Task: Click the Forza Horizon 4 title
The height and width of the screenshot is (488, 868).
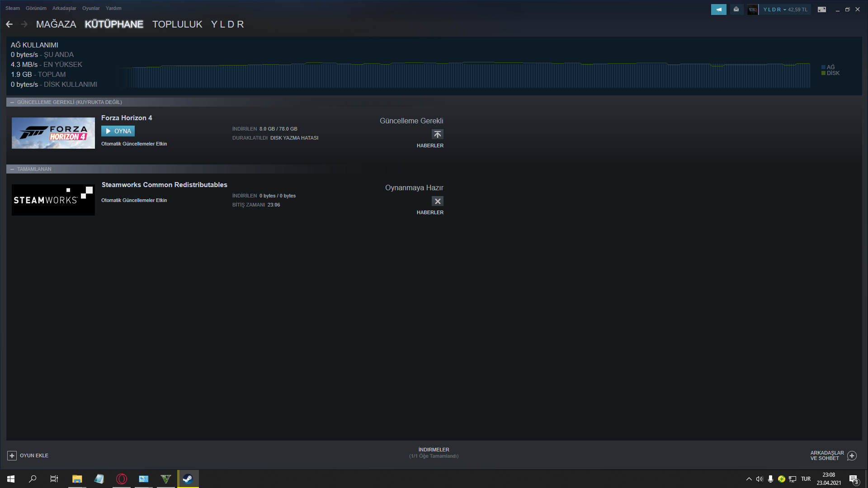Action: [127, 118]
